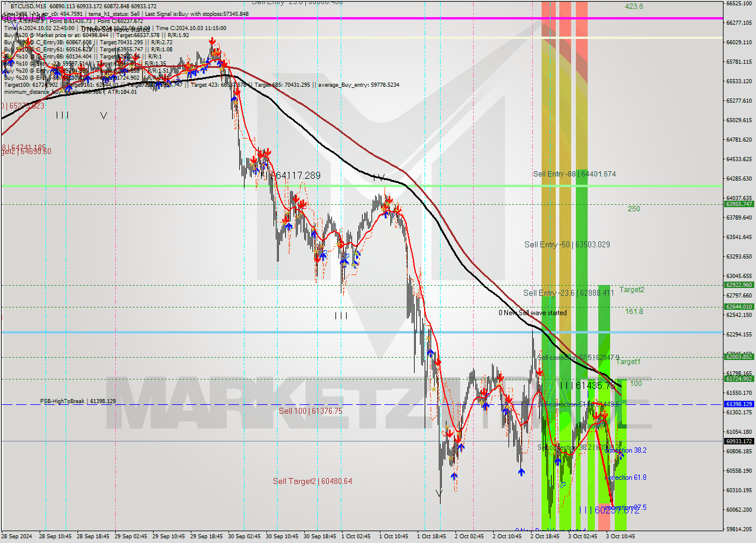Select the 423.6 Fibonacci level label
The width and height of the screenshot is (756, 543).
click(x=634, y=6)
